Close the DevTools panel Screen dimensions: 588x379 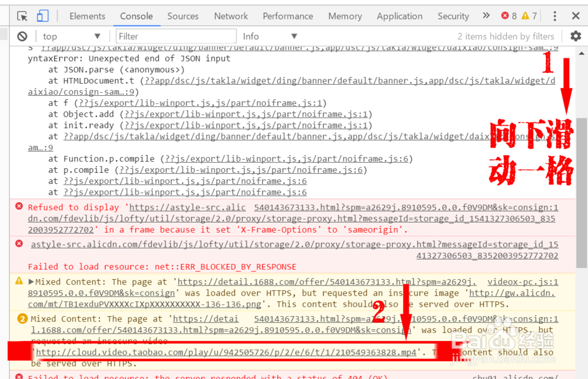[x=576, y=16]
